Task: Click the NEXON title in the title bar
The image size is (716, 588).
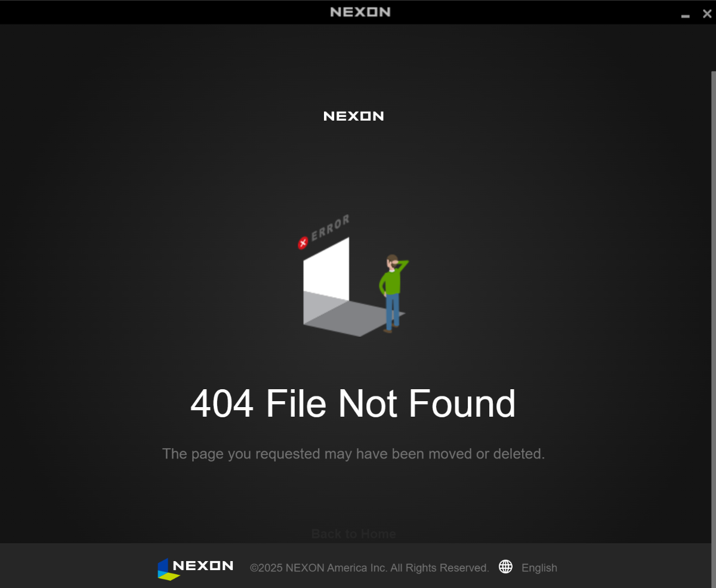Action: [360, 11]
